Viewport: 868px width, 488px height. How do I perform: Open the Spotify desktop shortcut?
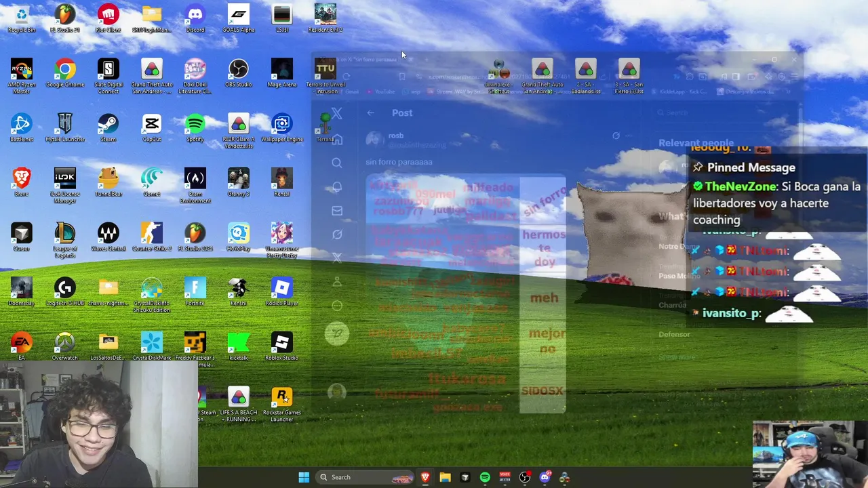195,128
